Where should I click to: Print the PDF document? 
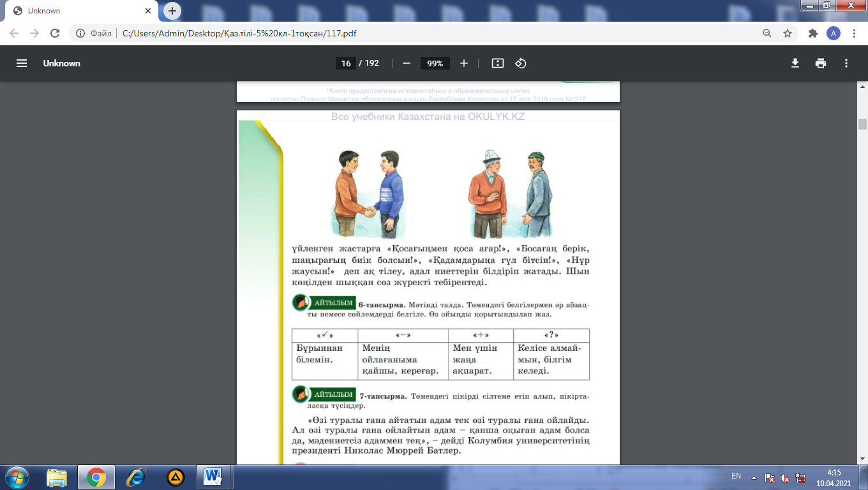[821, 63]
